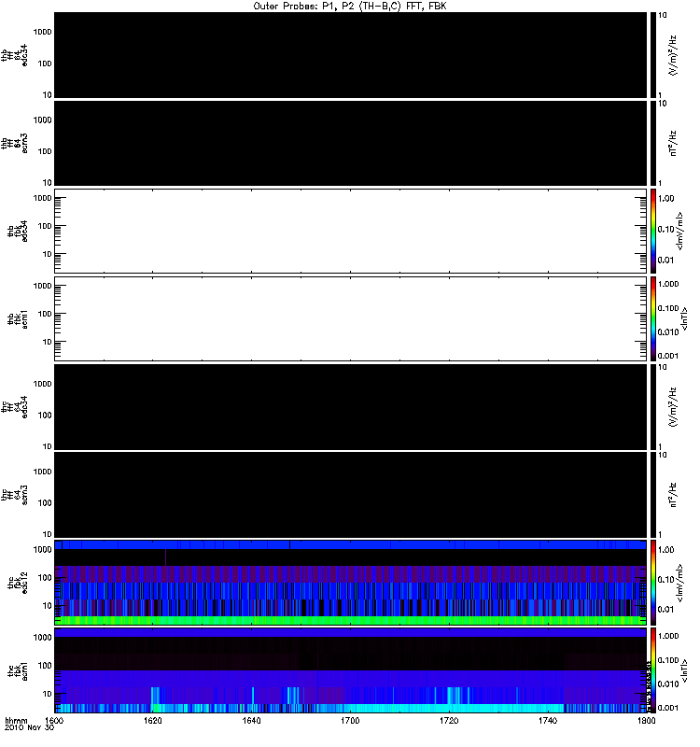Click inside the empty thb fbk scm1 panel
The image size is (700, 747).
click(350, 318)
